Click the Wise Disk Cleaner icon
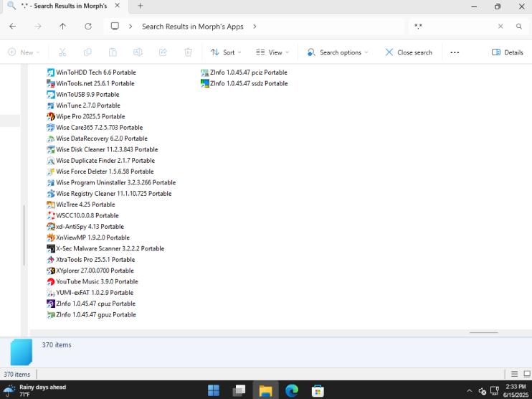 (x=51, y=149)
